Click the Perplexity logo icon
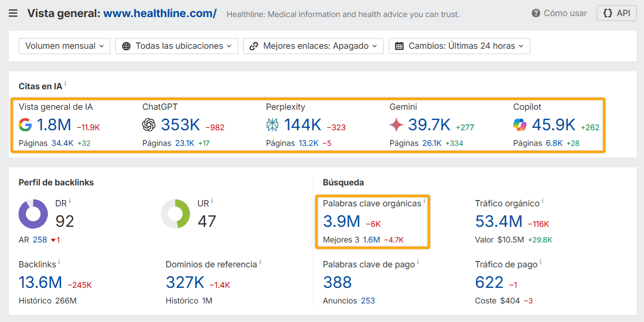 [272, 125]
